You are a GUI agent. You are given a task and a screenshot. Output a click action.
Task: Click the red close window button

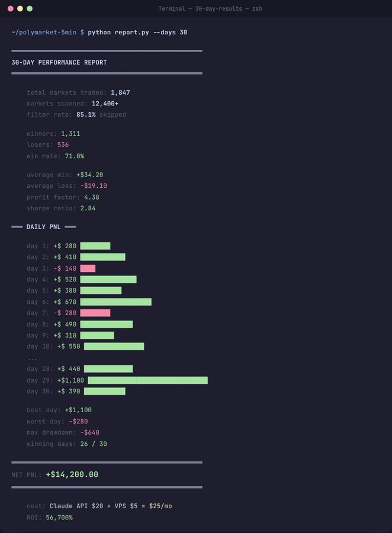coord(11,8)
